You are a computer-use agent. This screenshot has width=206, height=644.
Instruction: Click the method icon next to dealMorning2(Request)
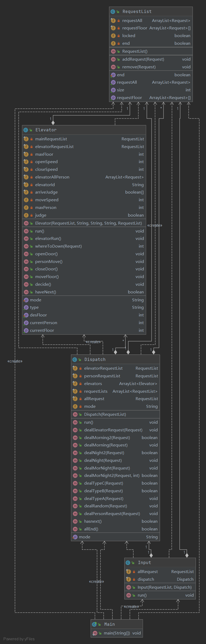pos(75,438)
